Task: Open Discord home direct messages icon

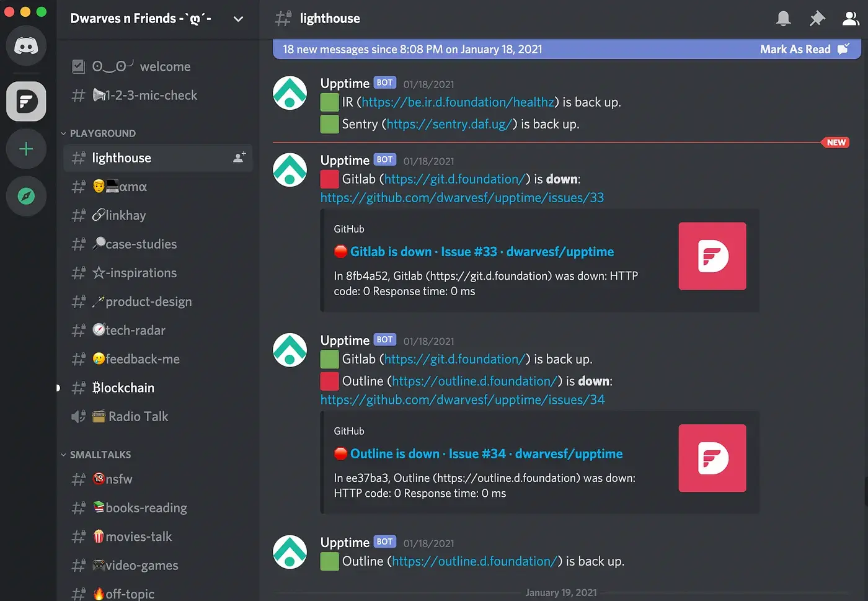Action: click(x=26, y=46)
